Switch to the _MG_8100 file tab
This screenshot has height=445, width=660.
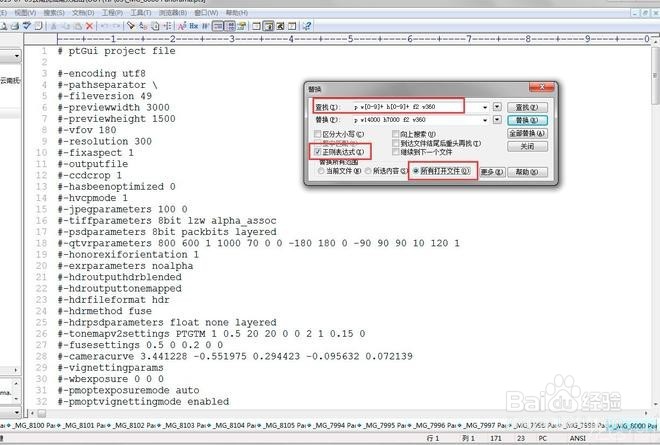(32, 426)
